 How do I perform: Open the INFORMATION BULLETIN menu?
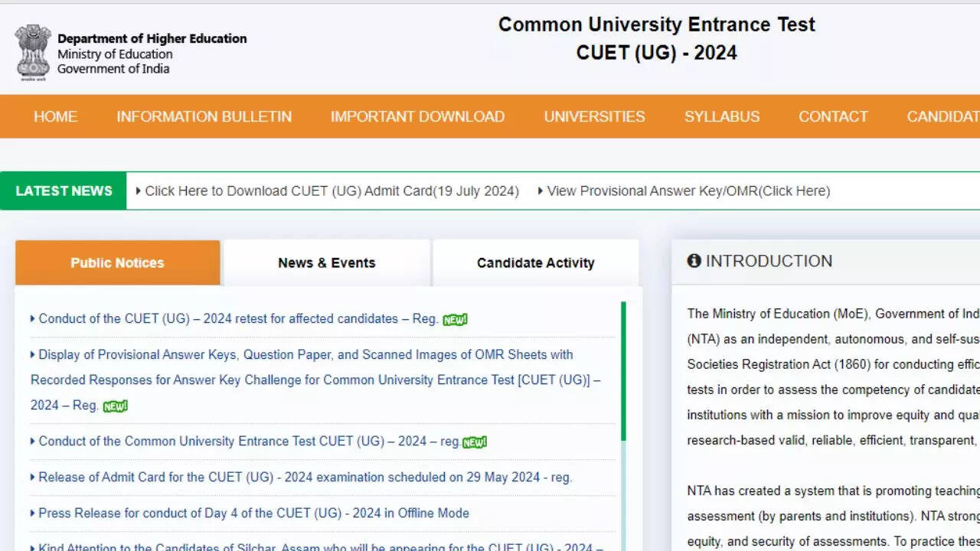coord(204,116)
